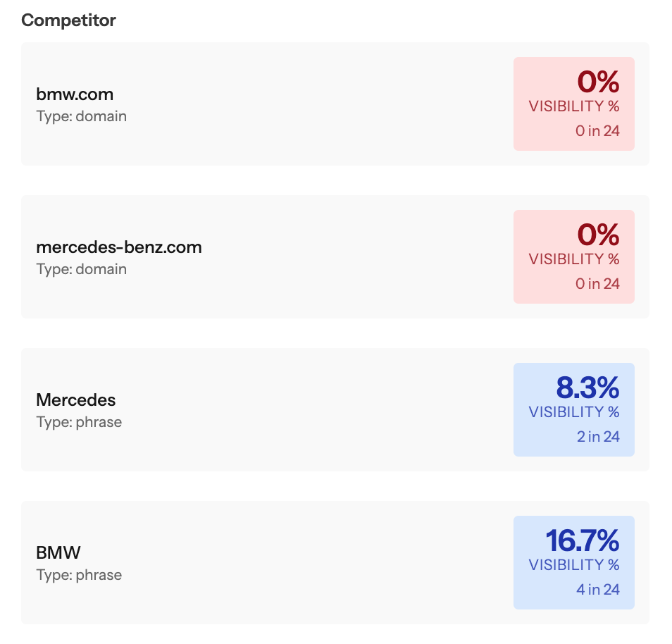
Task: Click the Competitor section heading
Action: (x=68, y=20)
